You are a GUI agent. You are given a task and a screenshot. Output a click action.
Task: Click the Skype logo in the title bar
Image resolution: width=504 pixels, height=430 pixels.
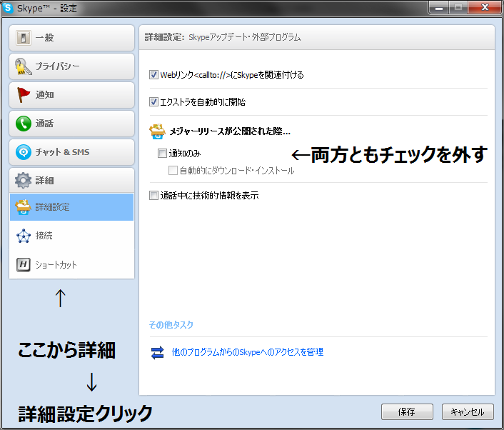tap(8, 8)
